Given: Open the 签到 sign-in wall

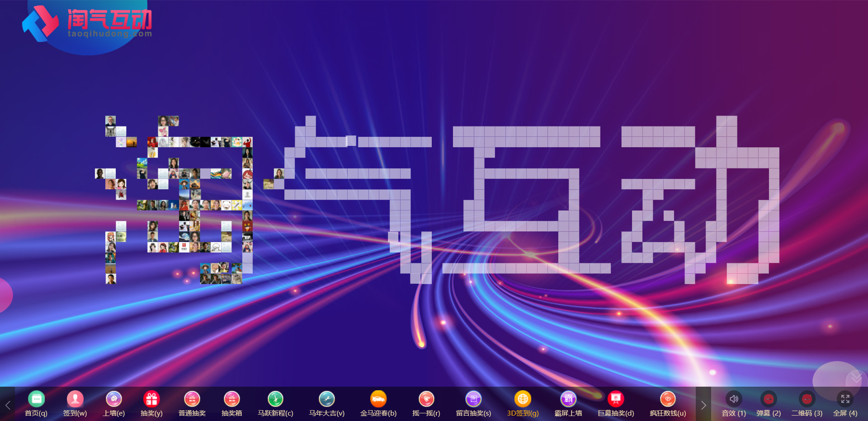Looking at the screenshot, I should tap(75, 404).
